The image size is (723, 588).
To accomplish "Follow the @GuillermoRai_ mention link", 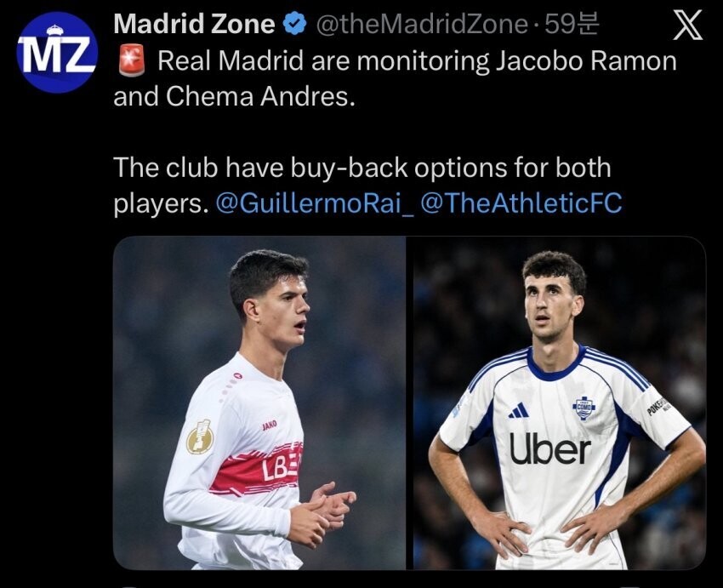I will (315, 203).
